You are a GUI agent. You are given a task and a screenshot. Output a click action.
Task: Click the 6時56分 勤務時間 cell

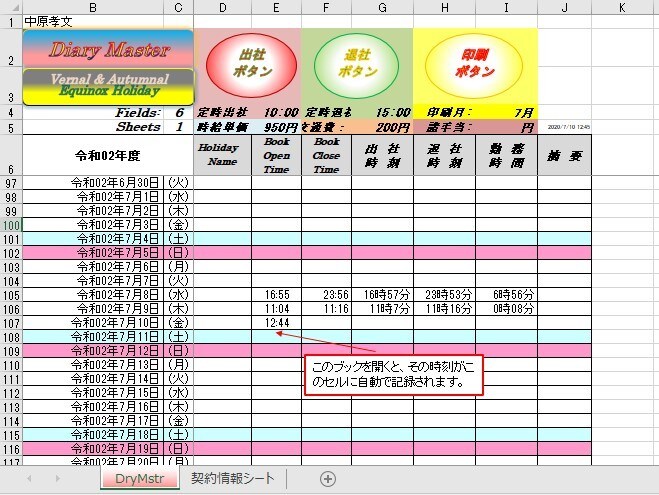[506, 295]
